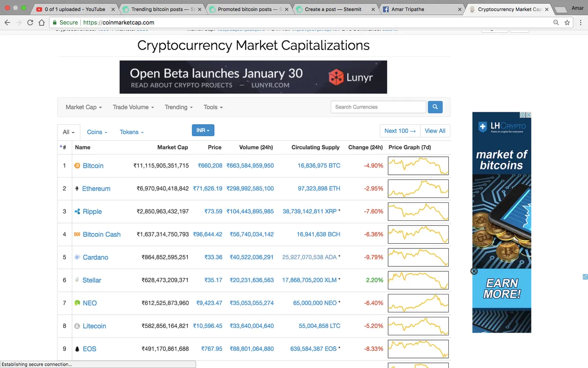Click the View All button
This screenshot has height=368, width=588.
click(x=435, y=131)
